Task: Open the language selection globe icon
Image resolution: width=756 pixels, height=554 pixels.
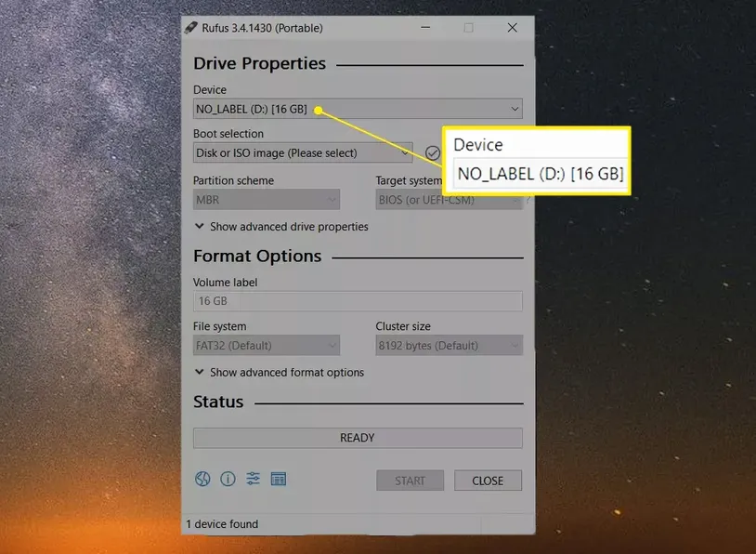Action: coord(202,479)
